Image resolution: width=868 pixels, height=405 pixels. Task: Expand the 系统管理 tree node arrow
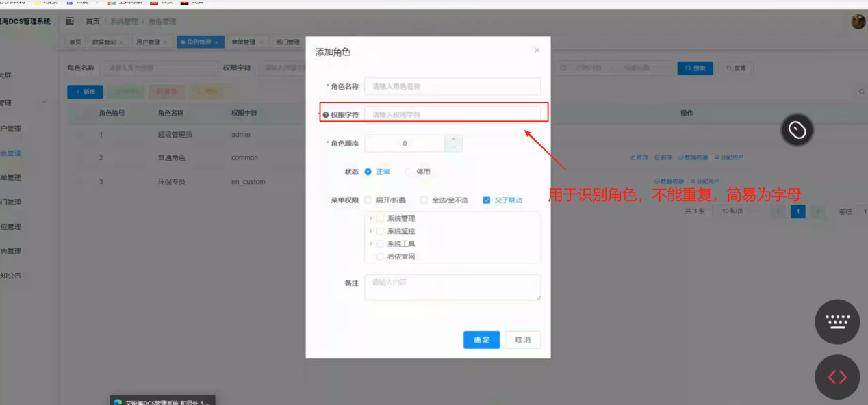371,219
